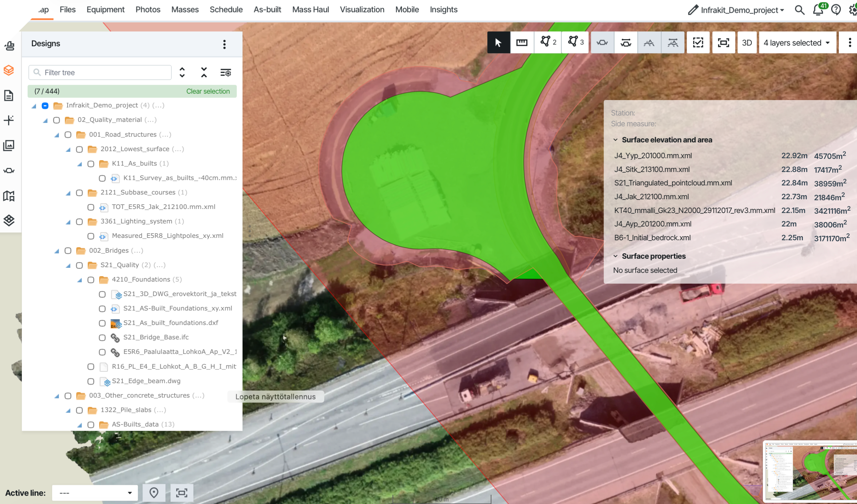The image size is (857, 504).
Task: Click the Clear selection link
Action: click(208, 91)
